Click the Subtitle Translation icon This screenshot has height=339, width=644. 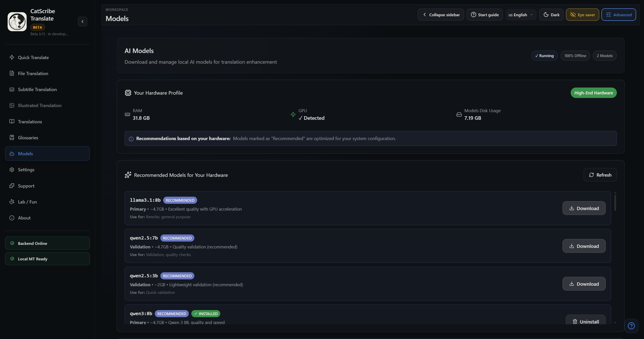pos(12,89)
